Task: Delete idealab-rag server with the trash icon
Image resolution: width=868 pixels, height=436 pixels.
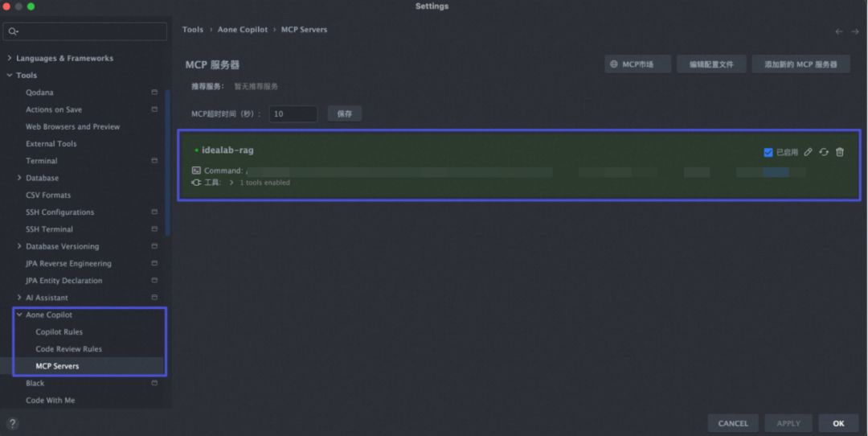Action: [x=840, y=152]
